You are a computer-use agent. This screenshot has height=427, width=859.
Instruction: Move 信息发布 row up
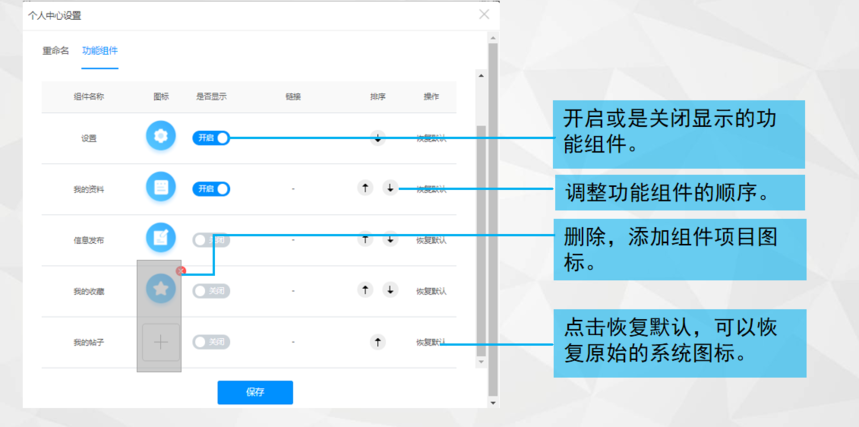pyautogui.click(x=365, y=239)
